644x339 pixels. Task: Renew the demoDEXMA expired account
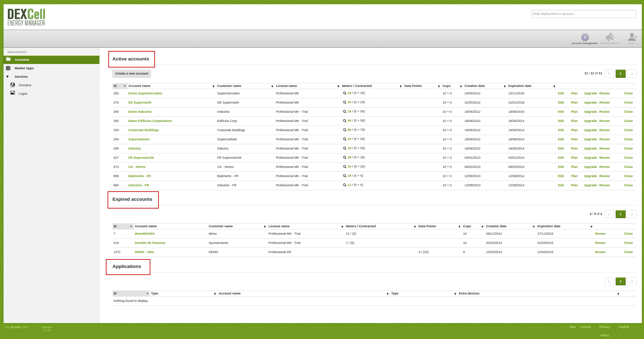pos(600,233)
